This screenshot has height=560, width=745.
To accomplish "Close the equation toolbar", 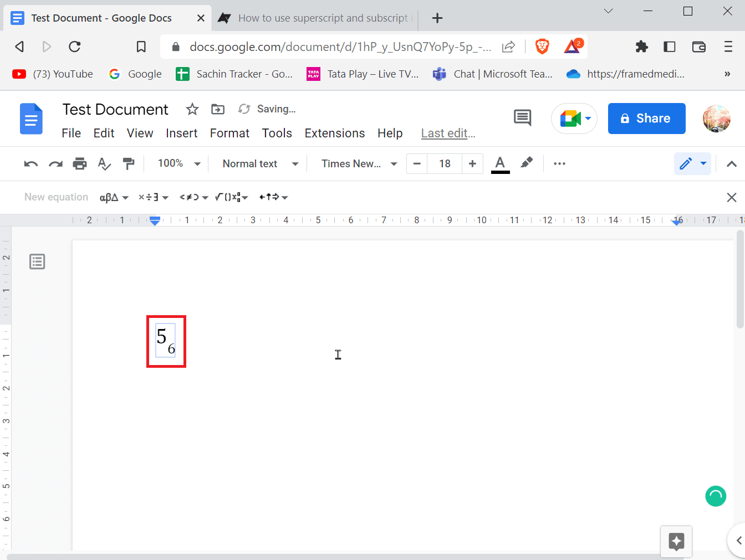I will pos(732,197).
